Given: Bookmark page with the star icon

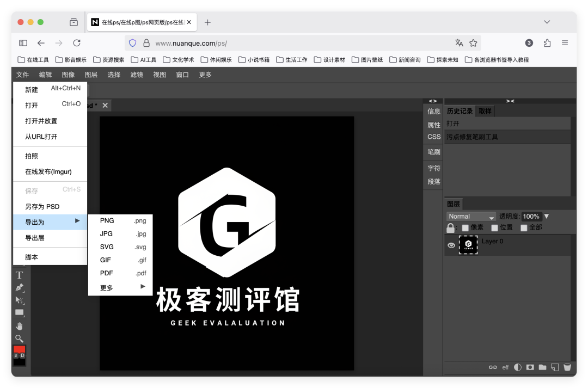Looking at the screenshot, I should [x=473, y=43].
